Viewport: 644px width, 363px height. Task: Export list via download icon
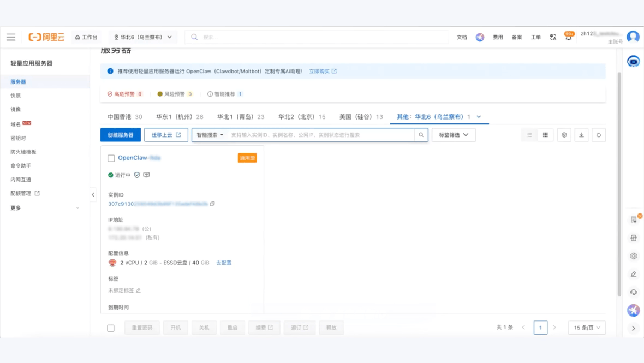tap(582, 135)
